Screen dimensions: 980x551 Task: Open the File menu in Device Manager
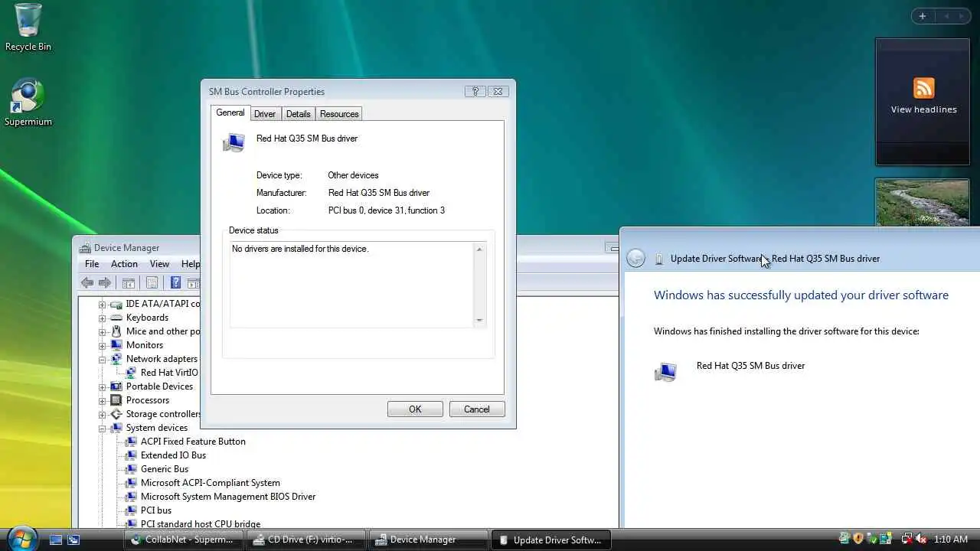coord(92,264)
